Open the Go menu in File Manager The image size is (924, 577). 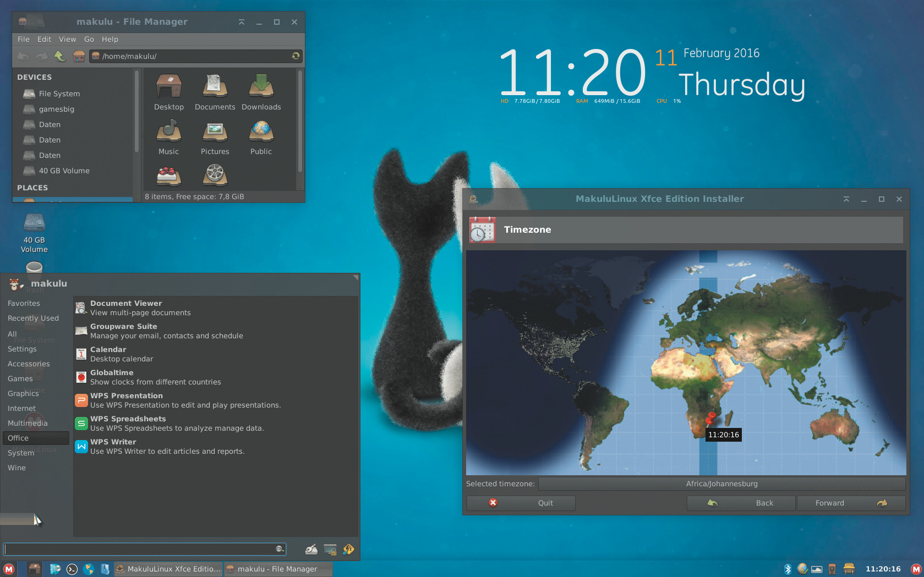click(x=89, y=39)
